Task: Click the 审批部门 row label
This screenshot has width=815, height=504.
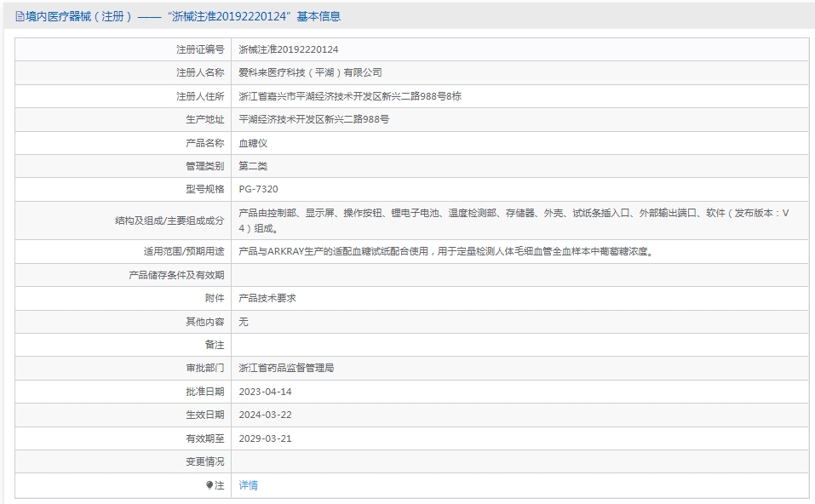Action: tap(204, 368)
